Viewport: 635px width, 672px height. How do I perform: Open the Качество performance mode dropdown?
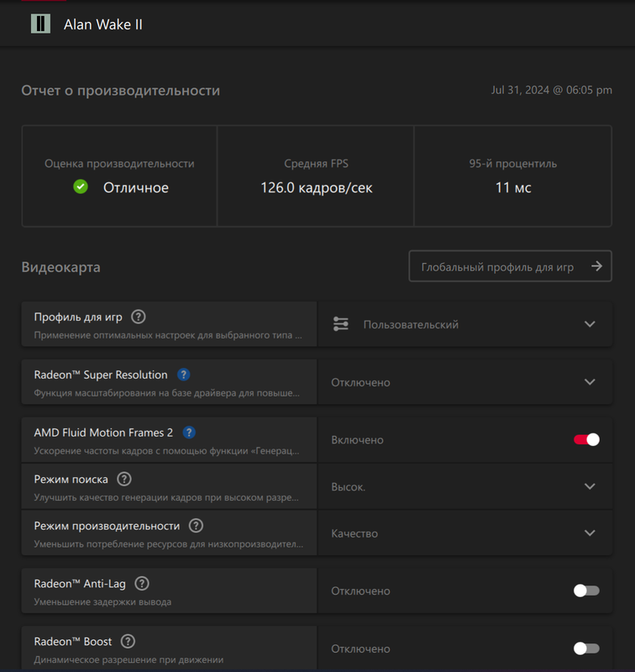point(464,533)
